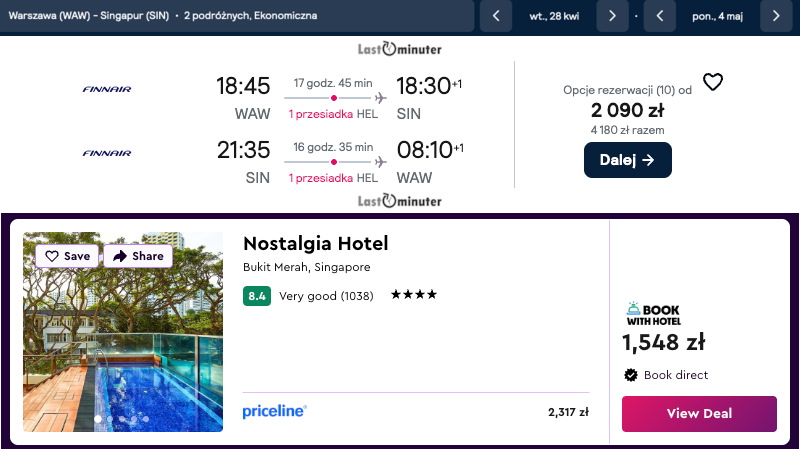The height and width of the screenshot is (449, 800).
Task: Open the Nostalgia Hotel title link
Action: (x=315, y=244)
